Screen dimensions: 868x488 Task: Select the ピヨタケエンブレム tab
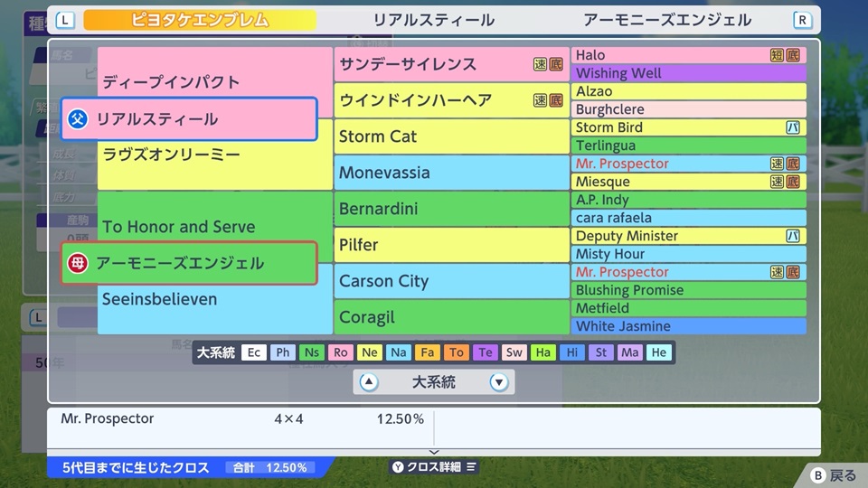(200, 21)
